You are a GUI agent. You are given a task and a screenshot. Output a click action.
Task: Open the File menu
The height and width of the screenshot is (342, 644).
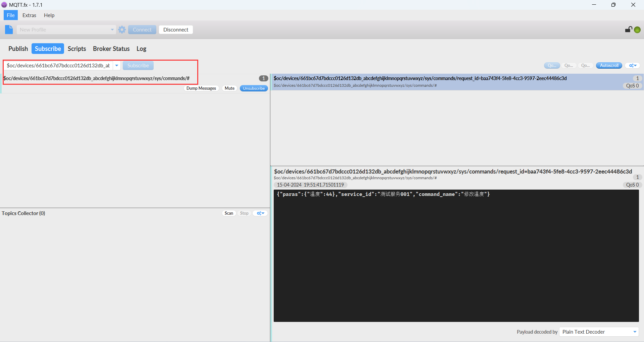[x=11, y=15]
